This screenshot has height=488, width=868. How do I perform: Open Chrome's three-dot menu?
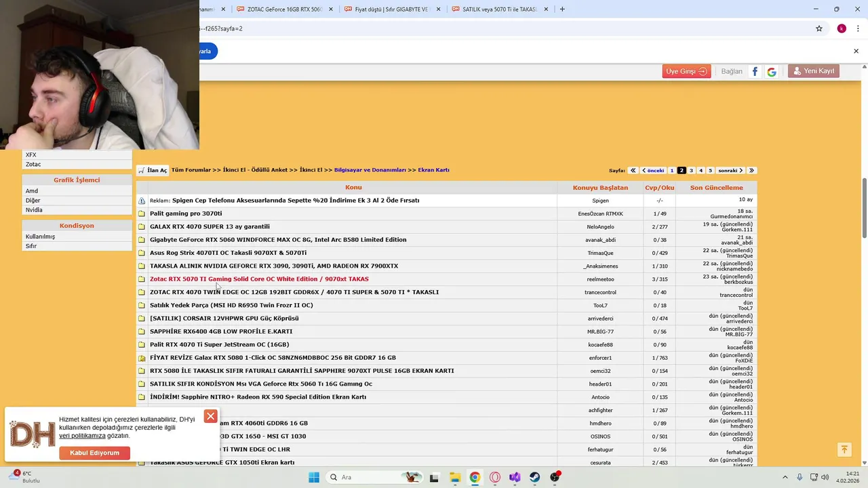[858, 28]
